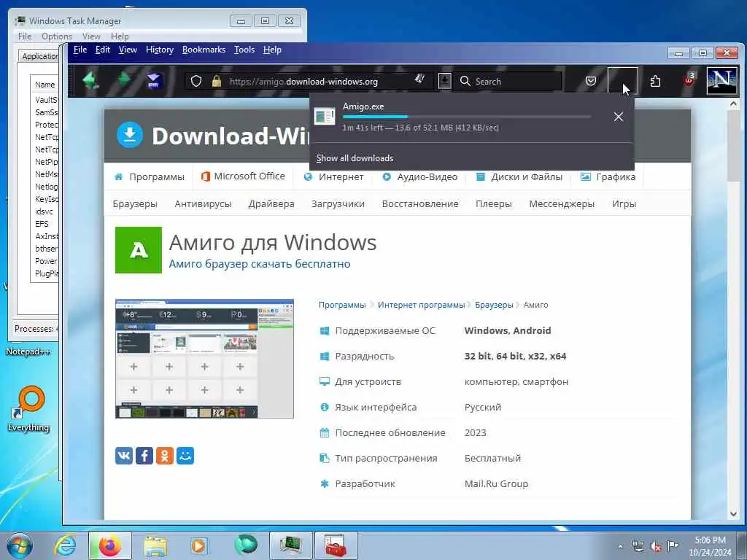Image resolution: width=747 pixels, height=560 pixels.
Task: Click the Name column header in Task Manager
Action: [44, 85]
